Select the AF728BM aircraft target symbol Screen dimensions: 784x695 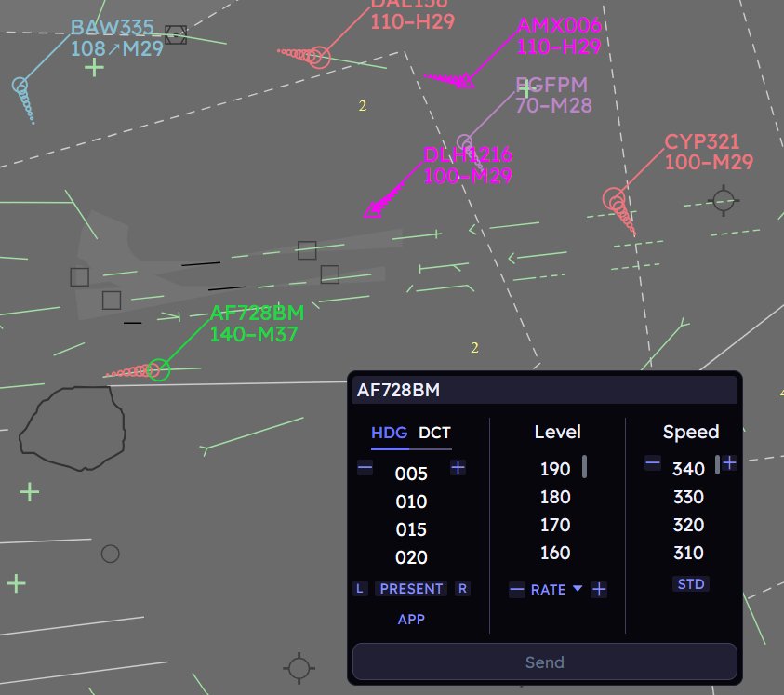point(160,369)
